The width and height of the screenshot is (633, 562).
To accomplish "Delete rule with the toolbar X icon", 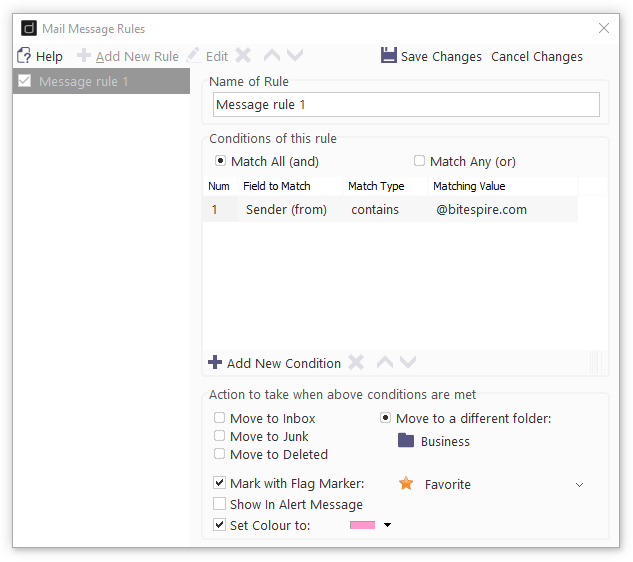I will click(x=243, y=55).
